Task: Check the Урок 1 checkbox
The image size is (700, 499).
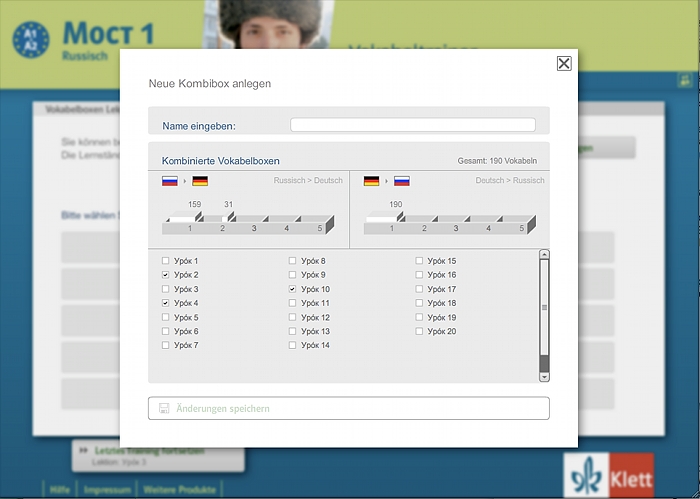Action: click(x=165, y=260)
